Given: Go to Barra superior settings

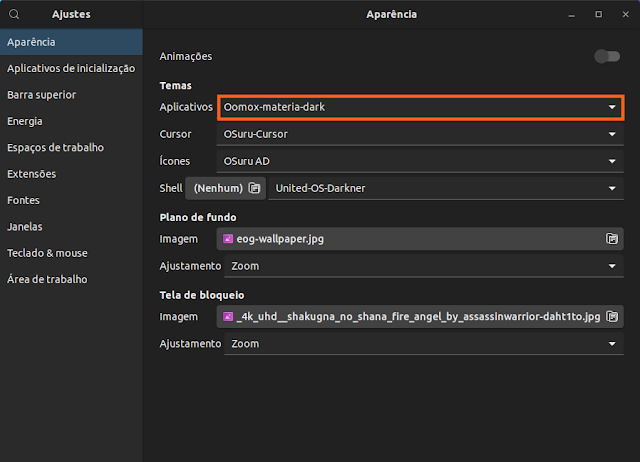Looking at the screenshot, I should pos(71,95).
